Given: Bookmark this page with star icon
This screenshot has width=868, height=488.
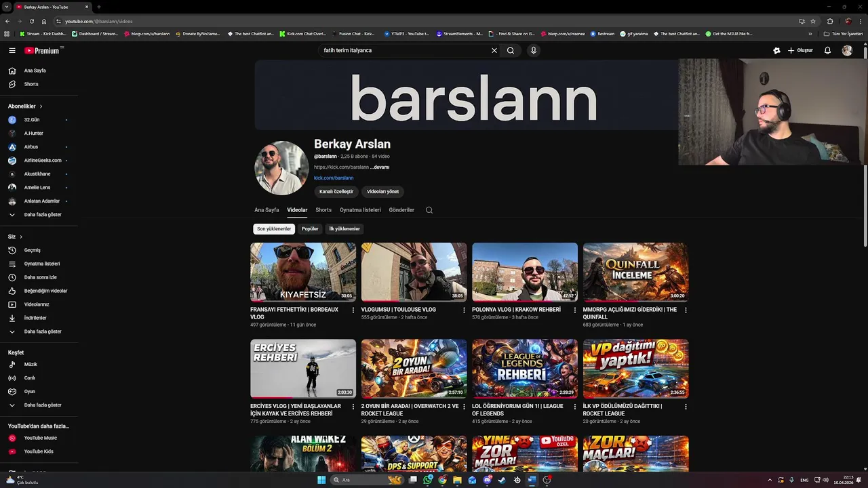Looking at the screenshot, I should tap(813, 21).
